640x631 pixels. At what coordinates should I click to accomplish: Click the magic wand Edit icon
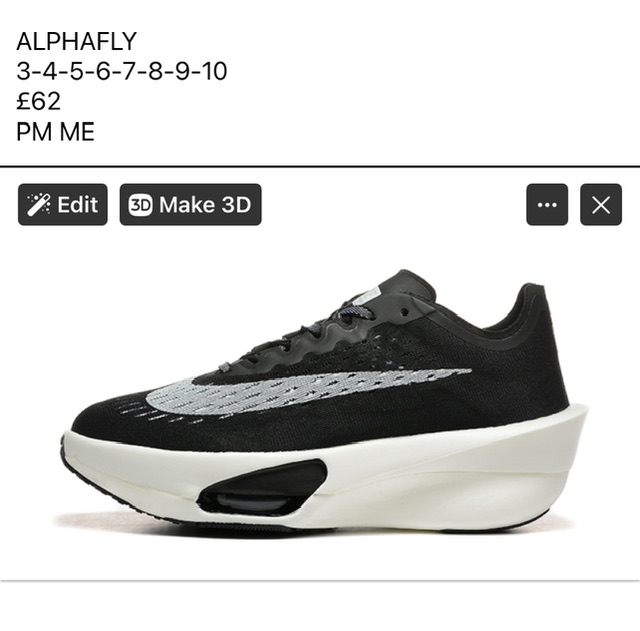click(39, 204)
